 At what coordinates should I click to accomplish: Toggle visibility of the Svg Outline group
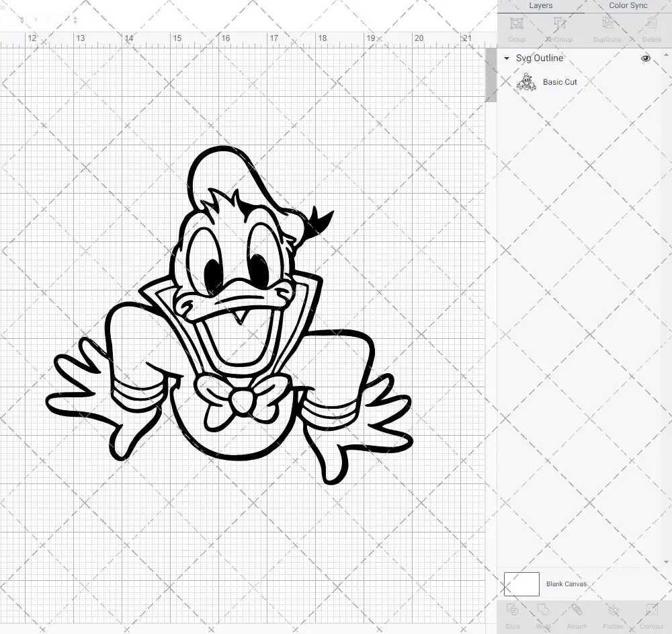click(x=645, y=58)
